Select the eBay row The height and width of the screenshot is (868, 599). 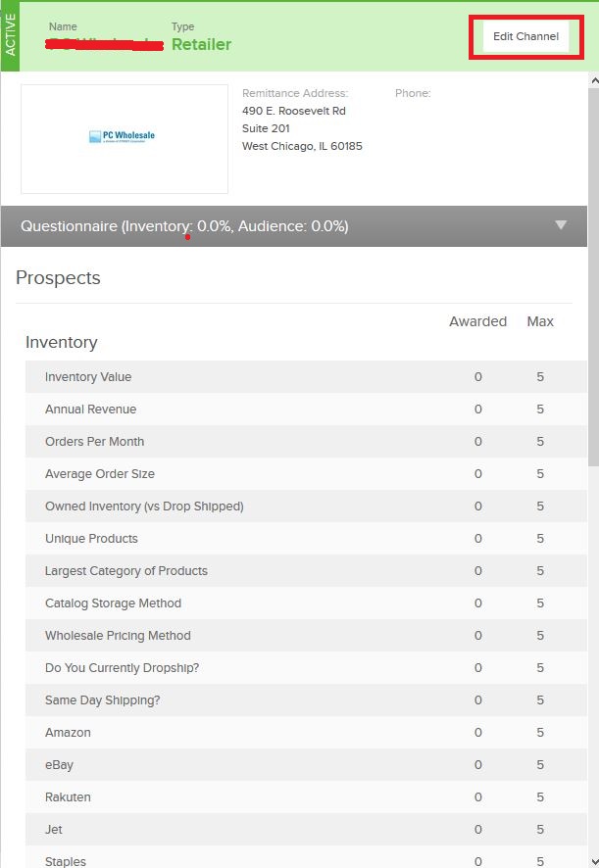pos(306,764)
